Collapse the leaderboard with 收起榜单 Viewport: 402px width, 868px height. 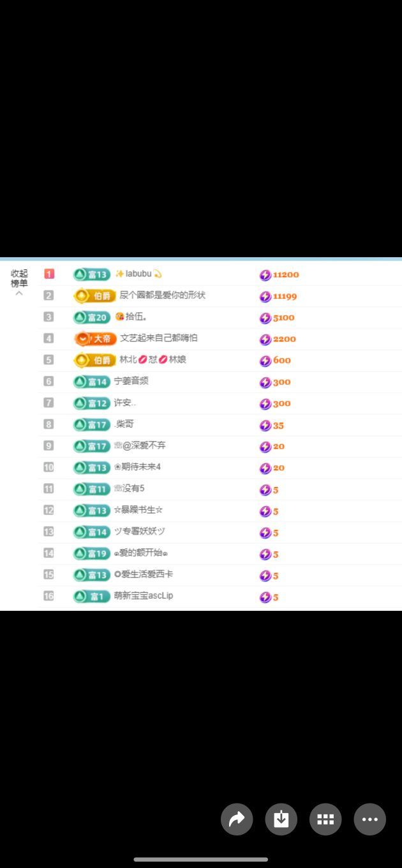(19, 281)
